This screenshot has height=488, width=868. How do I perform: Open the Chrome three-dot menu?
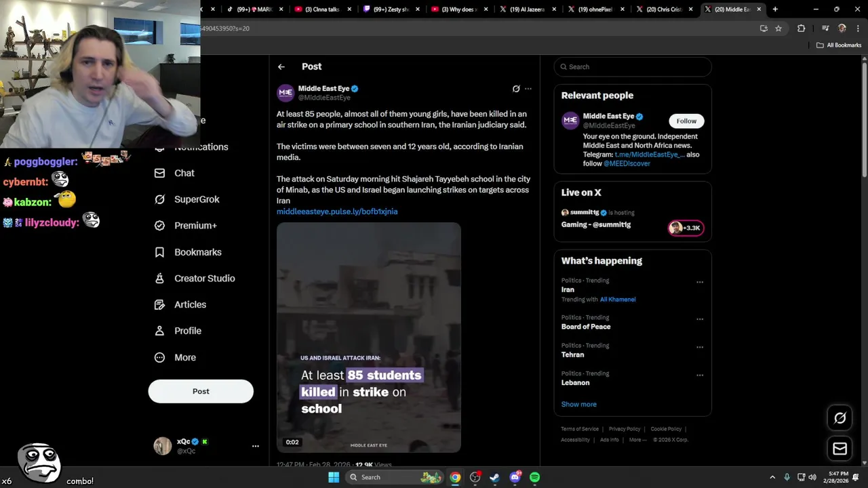pos(856,28)
